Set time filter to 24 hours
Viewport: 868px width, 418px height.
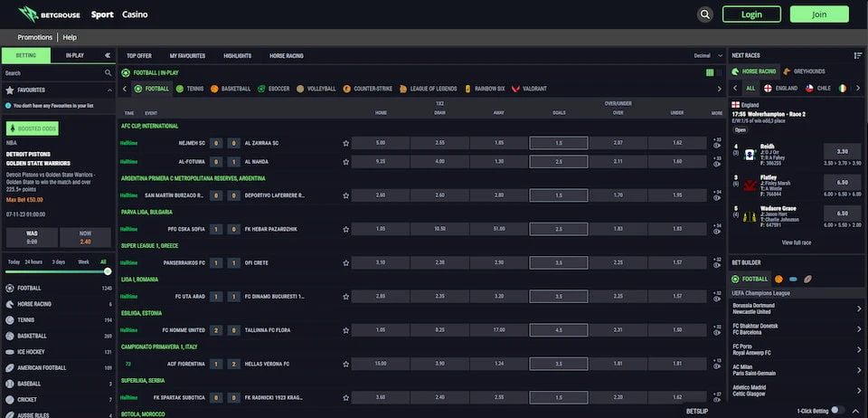[x=33, y=261]
